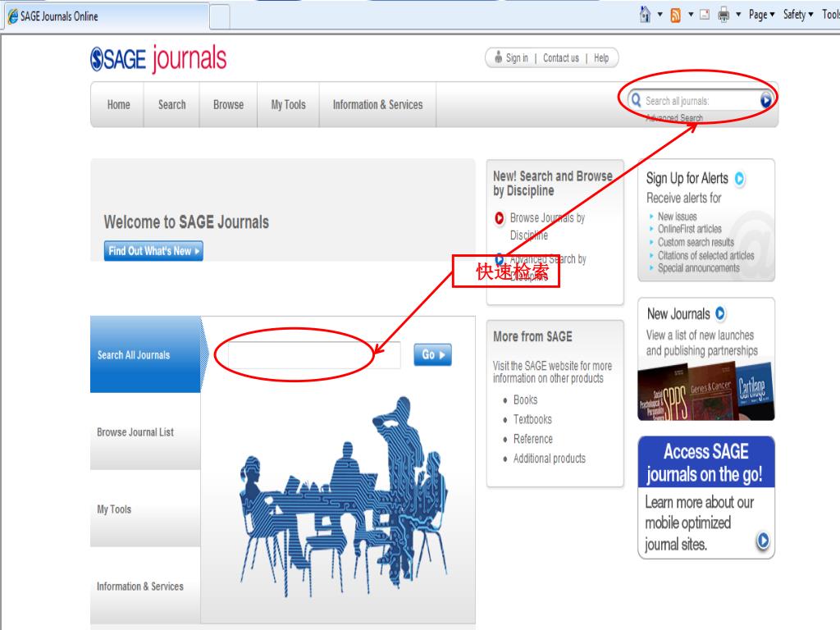Open Advanced Search by Discipline link
Screen dimensions: 840x630
pyautogui.click(x=548, y=267)
